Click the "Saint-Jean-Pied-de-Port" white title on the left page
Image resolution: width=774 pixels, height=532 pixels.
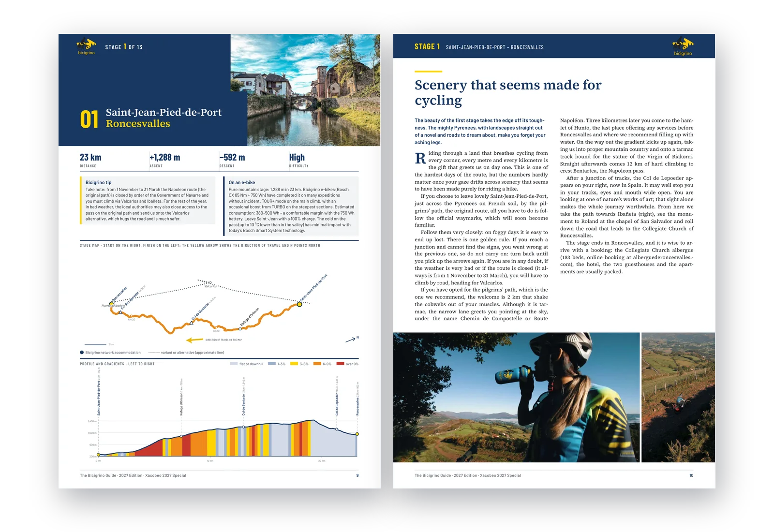coord(164,112)
